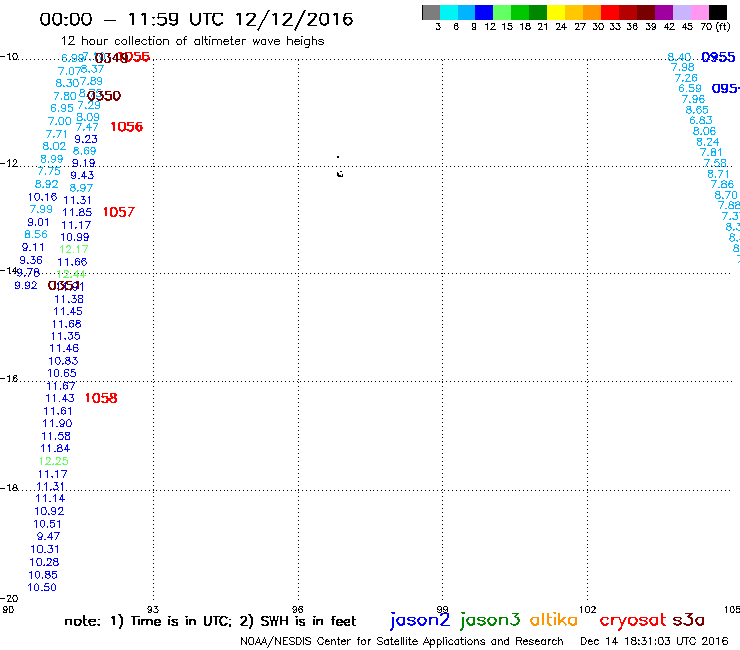Click the cyan swatch in the wave height legend
Image resolution: width=740 pixels, height=650 pixels.
tap(449, 12)
